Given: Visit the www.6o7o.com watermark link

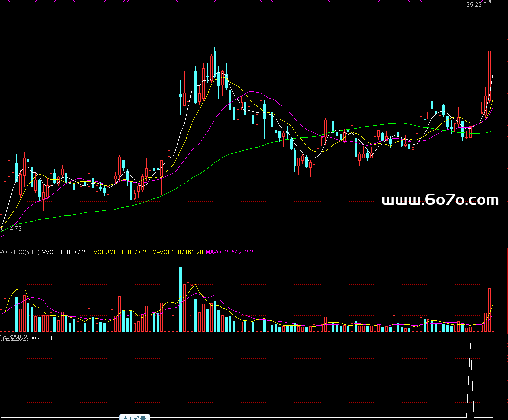Looking at the screenshot, I should [440, 200].
